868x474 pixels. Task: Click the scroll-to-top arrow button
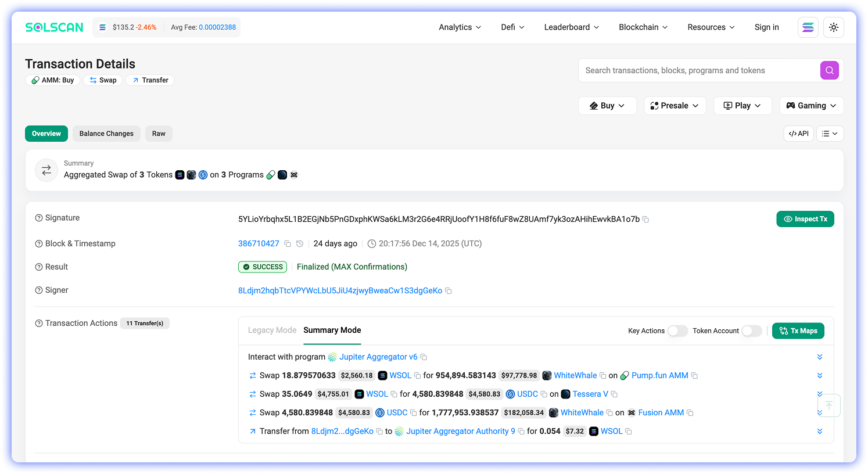click(x=828, y=405)
